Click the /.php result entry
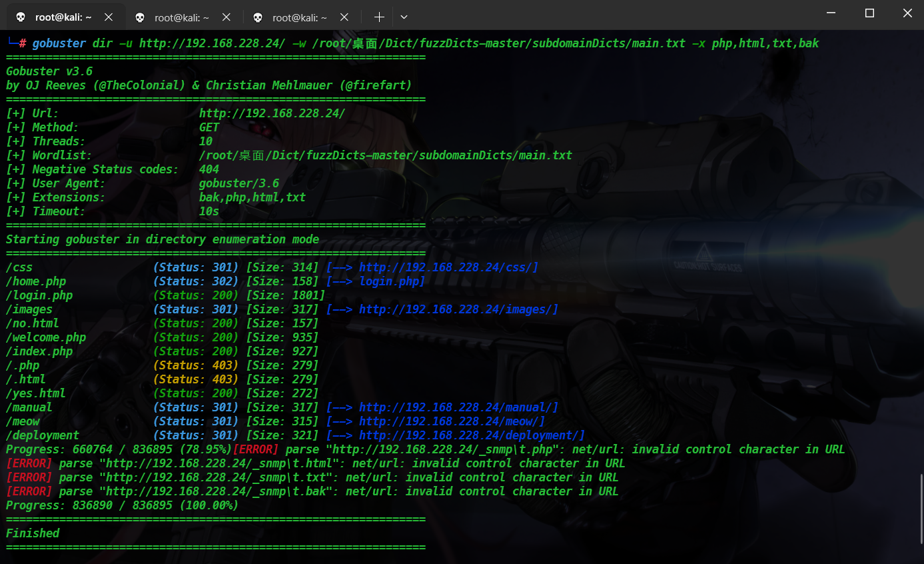 pos(23,365)
